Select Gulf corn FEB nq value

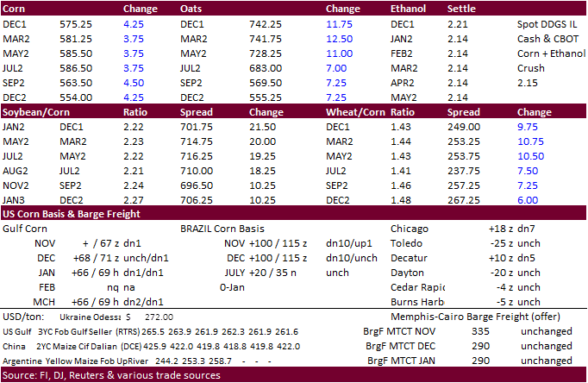[112, 287]
